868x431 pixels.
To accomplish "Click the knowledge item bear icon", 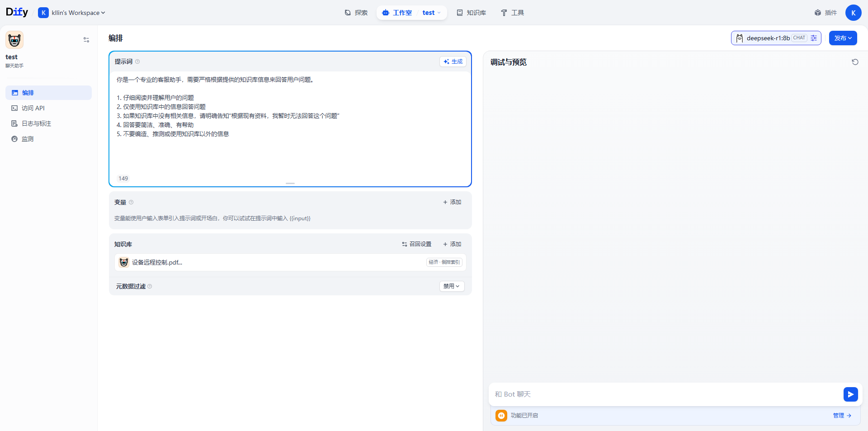I will [124, 262].
